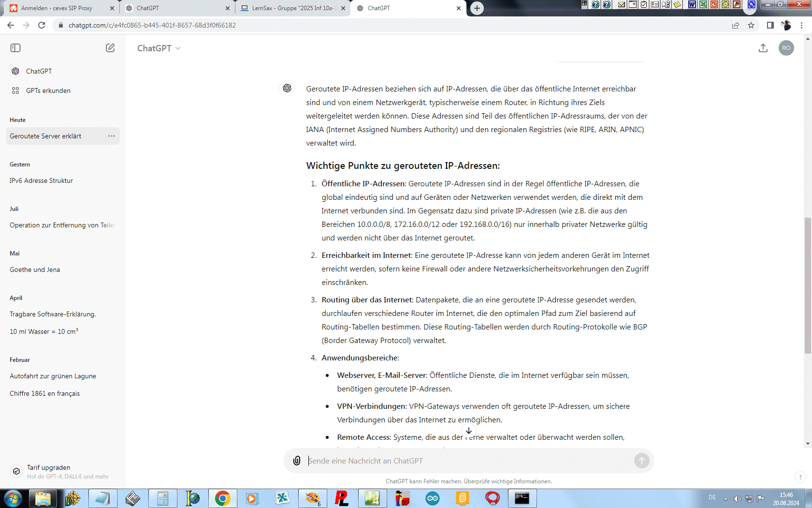Open ChatGPT from the sidebar logo entry

[x=63, y=71]
